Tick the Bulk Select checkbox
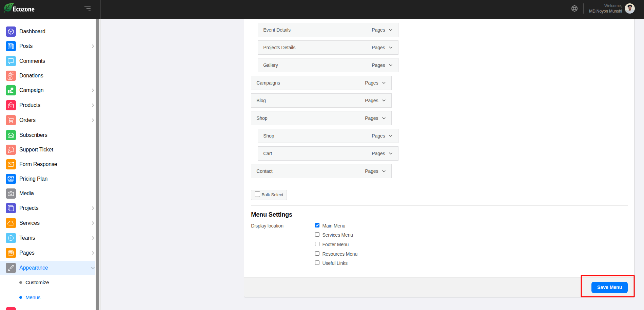 (257, 194)
